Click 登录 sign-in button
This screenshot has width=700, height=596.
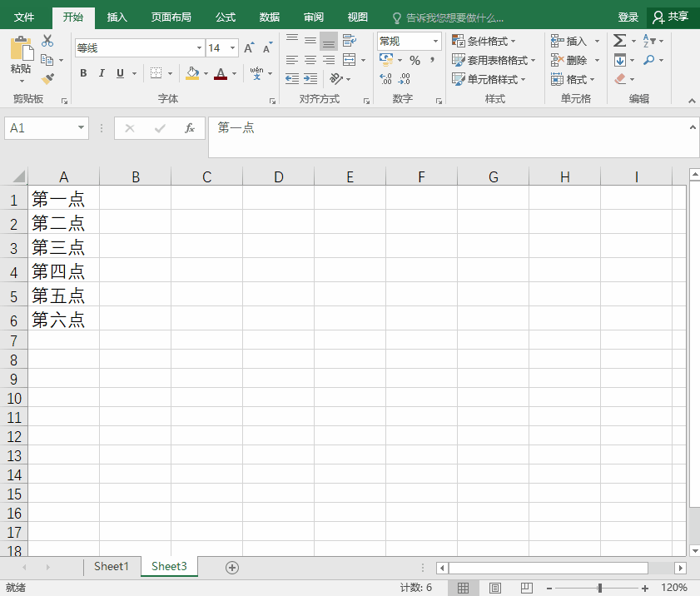(628, 17)
